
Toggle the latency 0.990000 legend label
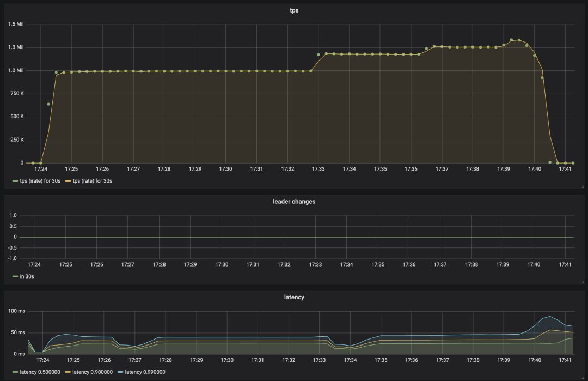pos(145,372)
